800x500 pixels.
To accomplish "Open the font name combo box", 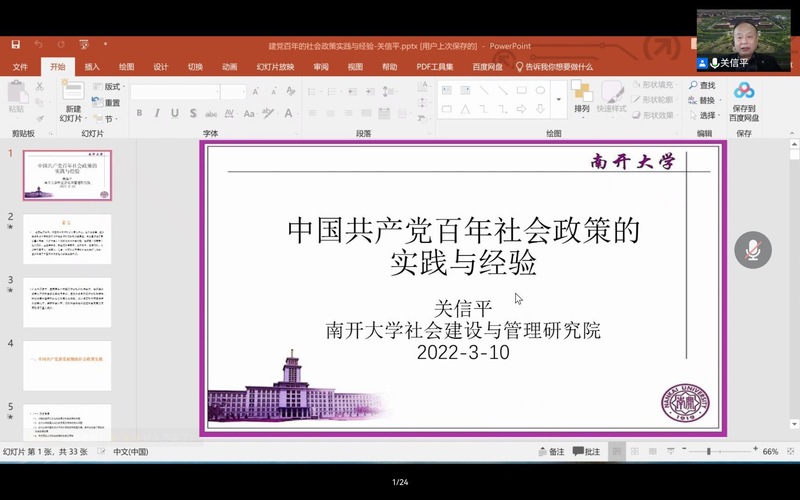I will (174, 91).
